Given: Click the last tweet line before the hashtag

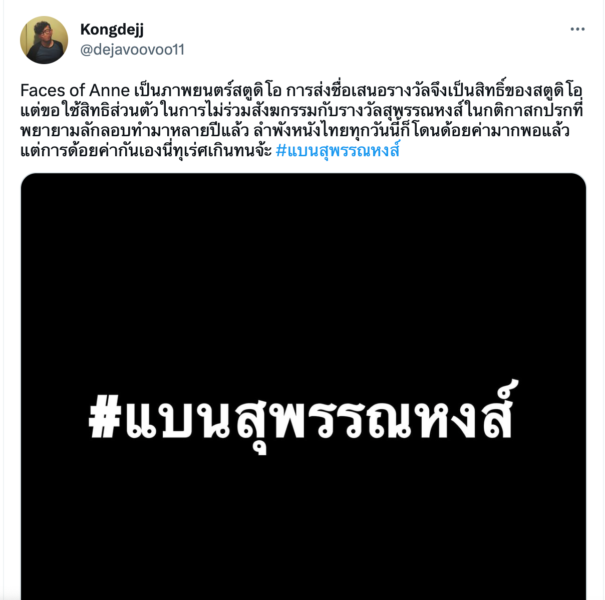Looking at the screenshot, I should 146,150.
